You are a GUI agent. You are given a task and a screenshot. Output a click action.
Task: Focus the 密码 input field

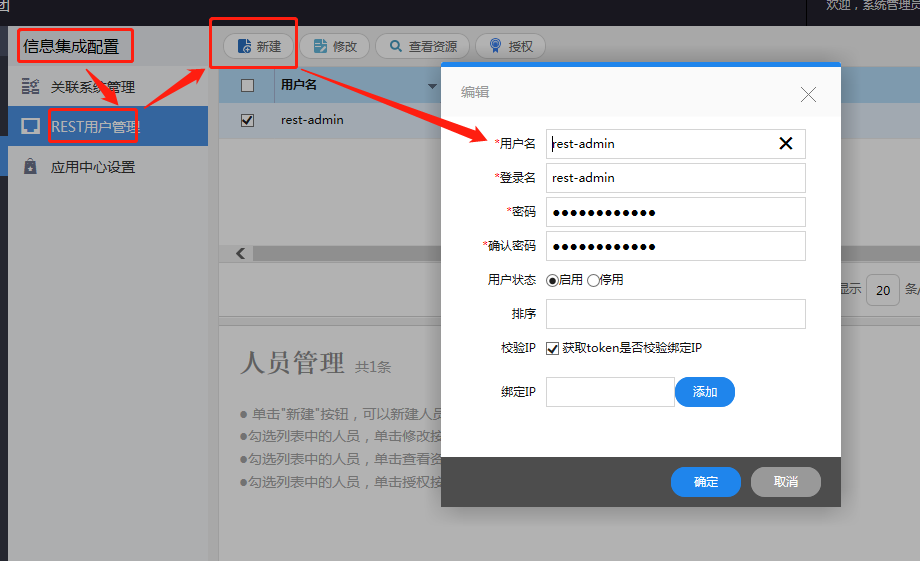675,212
